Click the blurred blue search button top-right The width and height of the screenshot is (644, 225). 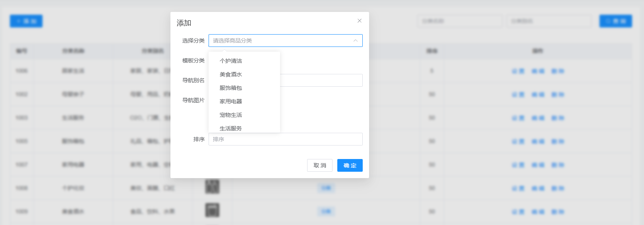(616, 21)
